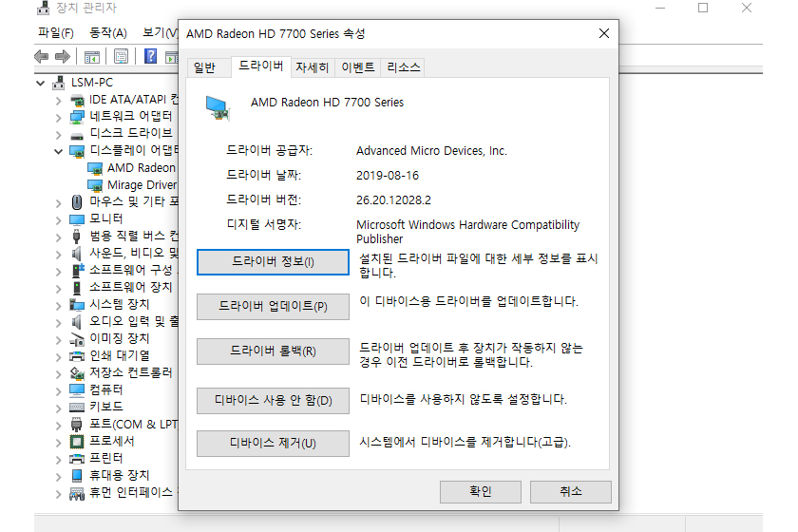Click the 드라이버 롤백(R) button
Screen dimensions: 798x532
pyautogui.click(x=274, y=351)
